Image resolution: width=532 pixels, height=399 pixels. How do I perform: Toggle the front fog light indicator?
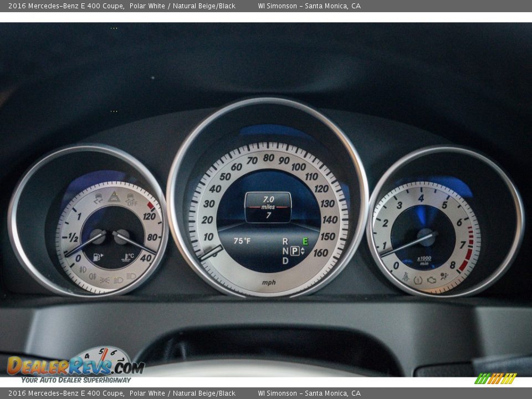click(x=82, y=269)
